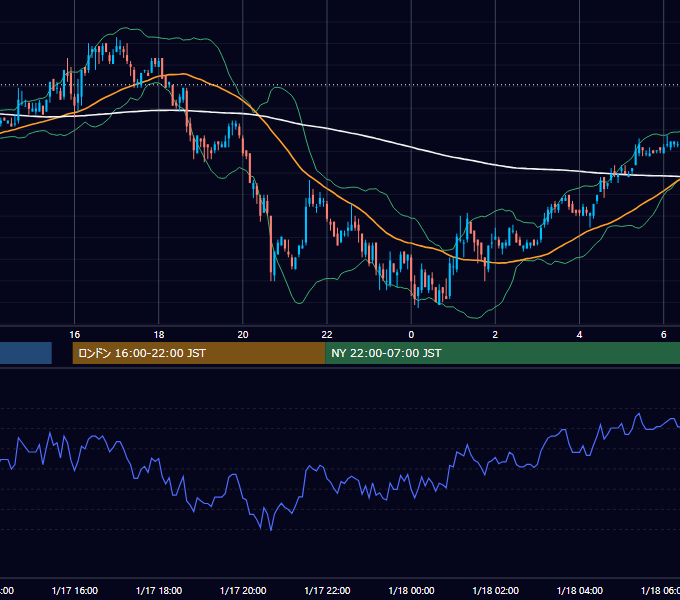
Task: Click the 1/18 02:00 time label
Action: click(x=495, y=590)
